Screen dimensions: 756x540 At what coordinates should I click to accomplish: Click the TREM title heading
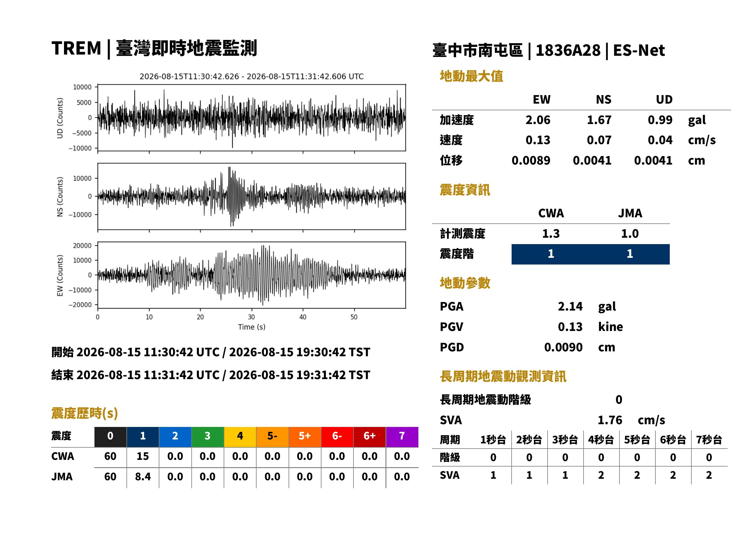(x=154, y=48)
